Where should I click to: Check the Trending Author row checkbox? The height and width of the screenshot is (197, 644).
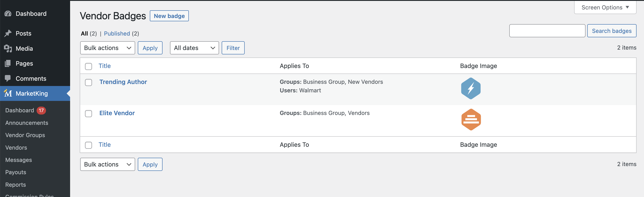pyautogui.click(x=88, y=82)
